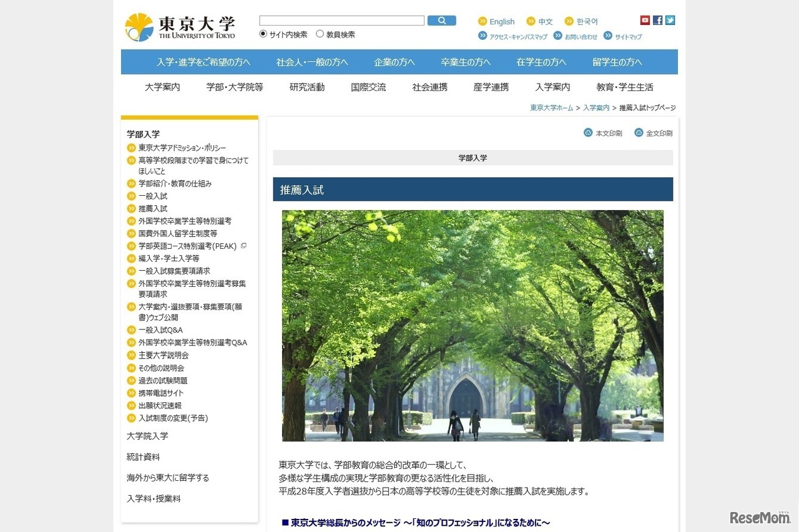Open the 大学案内 navigation menu

tap(161, 87)
